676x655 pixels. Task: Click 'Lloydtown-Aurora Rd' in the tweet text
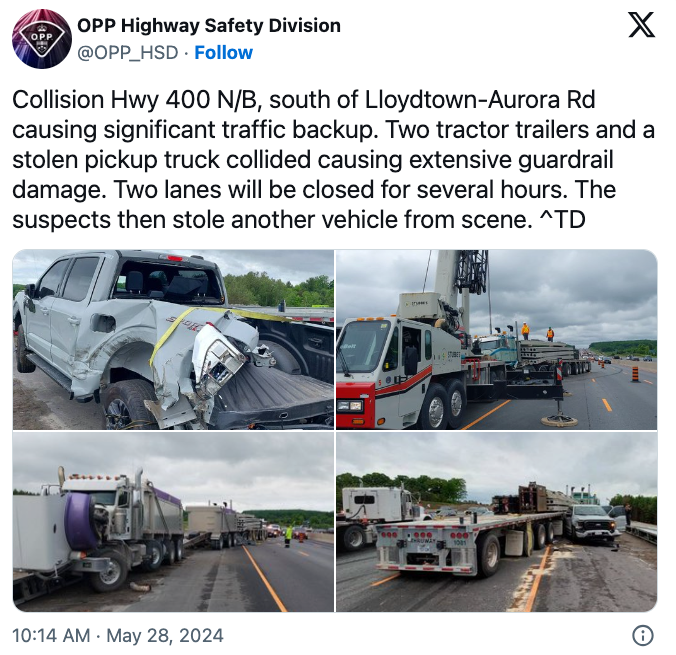click(480, 100)
